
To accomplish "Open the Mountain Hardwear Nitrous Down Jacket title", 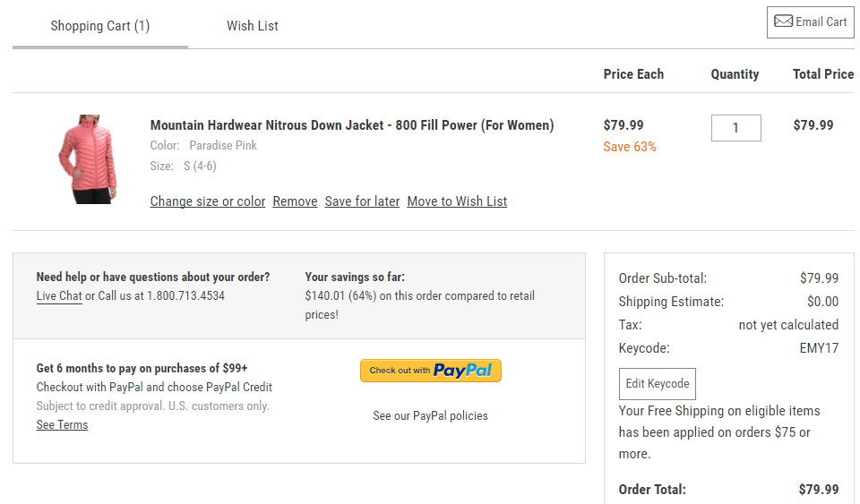I will coord(351,125).
